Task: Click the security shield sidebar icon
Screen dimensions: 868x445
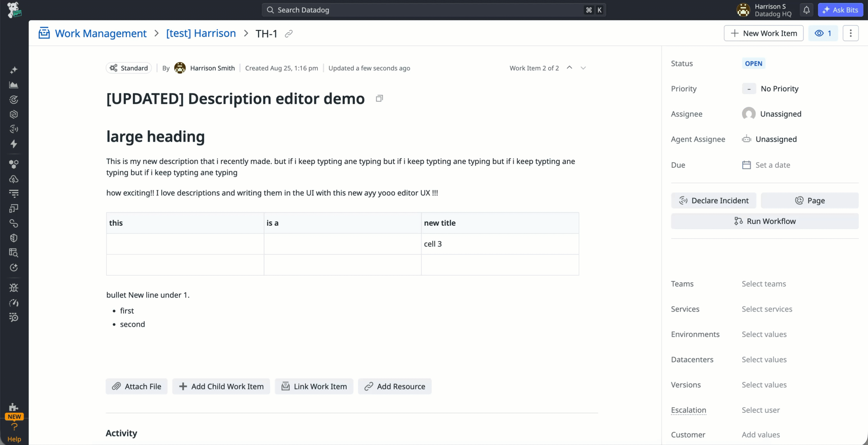Action: 14,238
